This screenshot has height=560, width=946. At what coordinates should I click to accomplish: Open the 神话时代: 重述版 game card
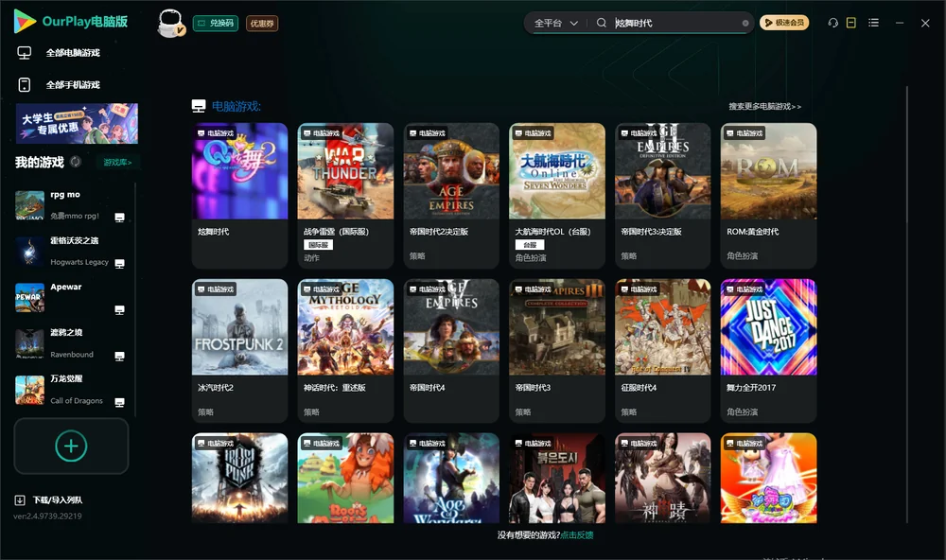click(345, 351)
